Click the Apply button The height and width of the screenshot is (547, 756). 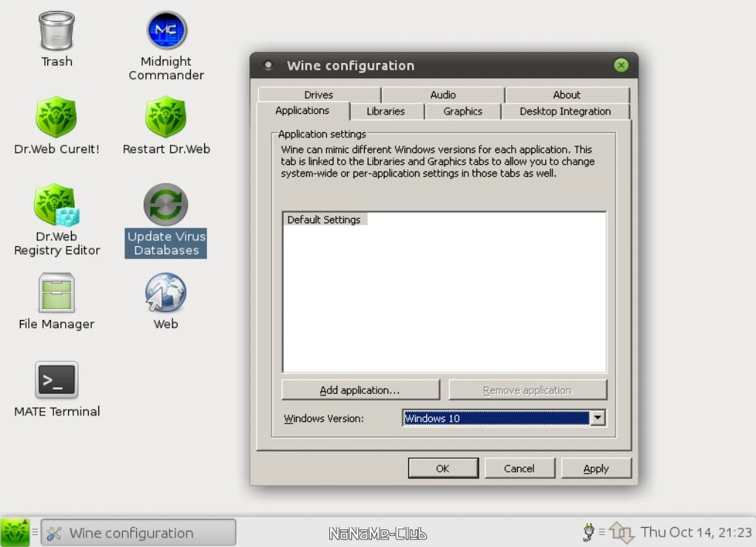click(x=596, y=468)
